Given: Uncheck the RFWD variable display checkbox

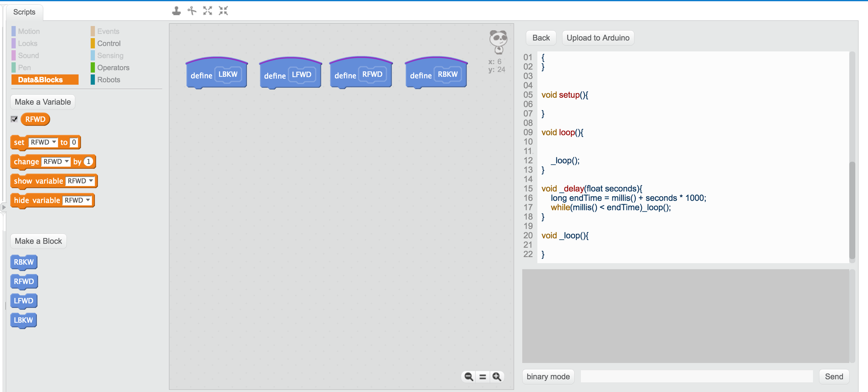Looking at the screenshot, I should point(14,119).
